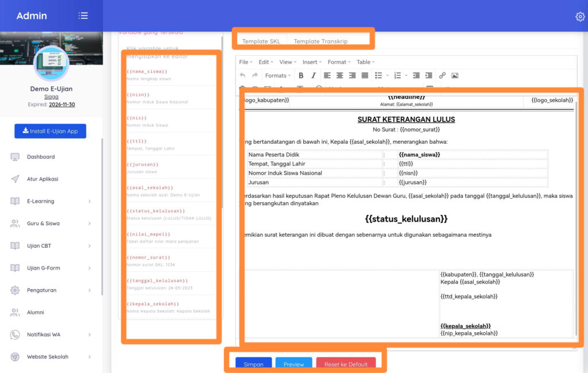
Task: Click the Dashboard sidebar icon
Action: click(15, 157)
